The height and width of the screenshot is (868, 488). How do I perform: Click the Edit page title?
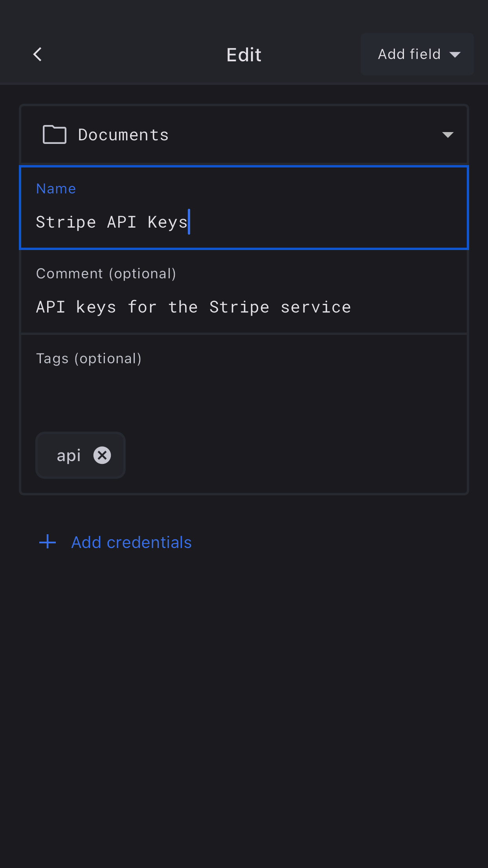click(244, 55)
